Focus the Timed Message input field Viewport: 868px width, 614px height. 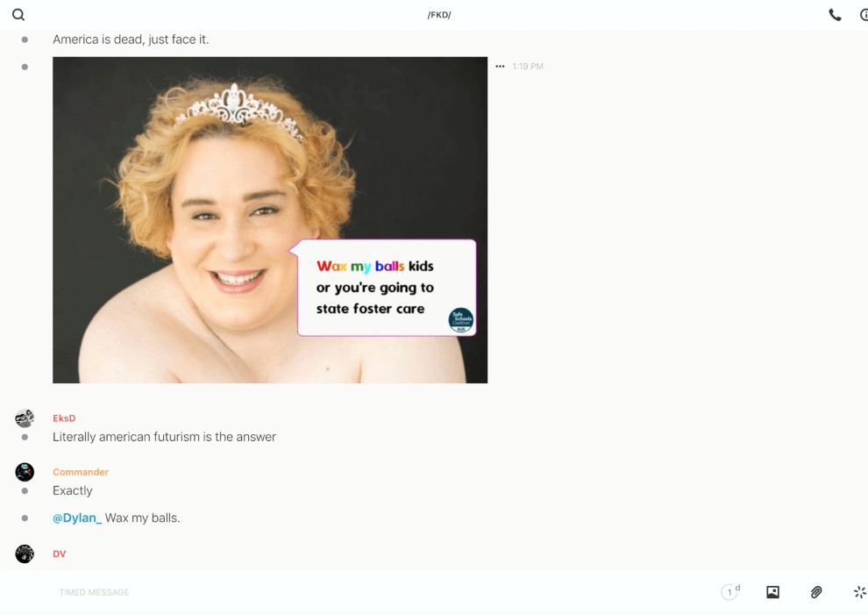(351, 592)
